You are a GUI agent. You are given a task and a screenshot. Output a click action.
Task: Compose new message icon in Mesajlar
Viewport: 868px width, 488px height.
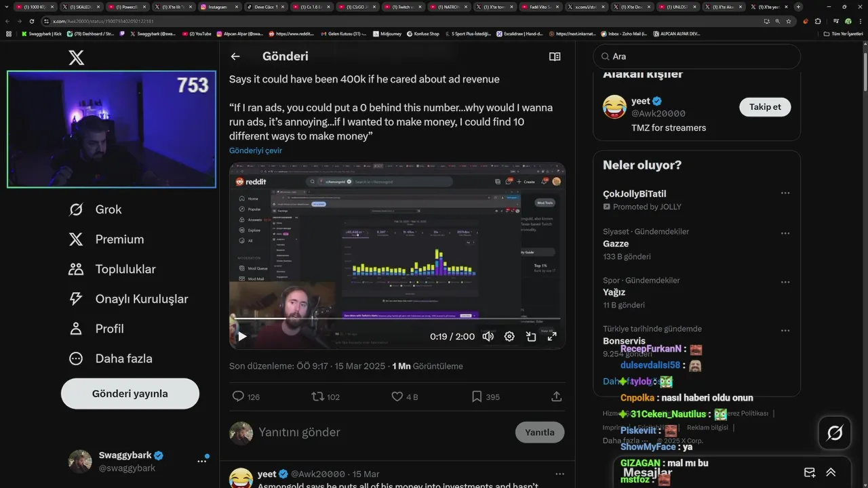pyautogui.click(x=810, y=472)
